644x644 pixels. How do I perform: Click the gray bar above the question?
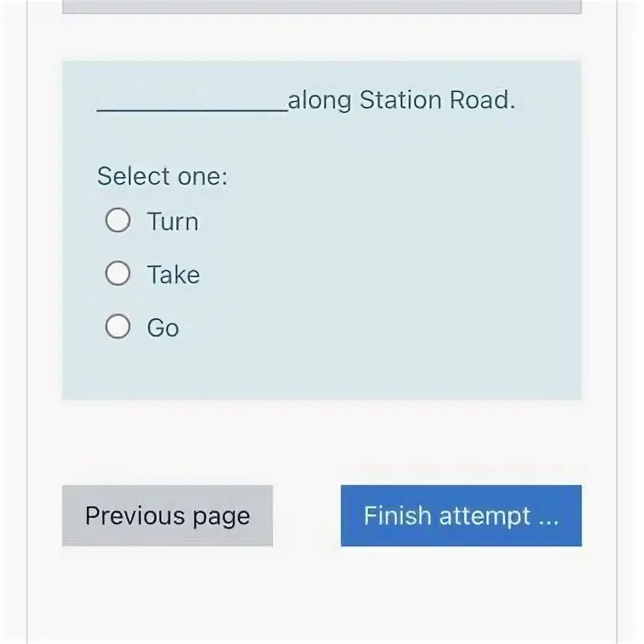pos(321,6)
